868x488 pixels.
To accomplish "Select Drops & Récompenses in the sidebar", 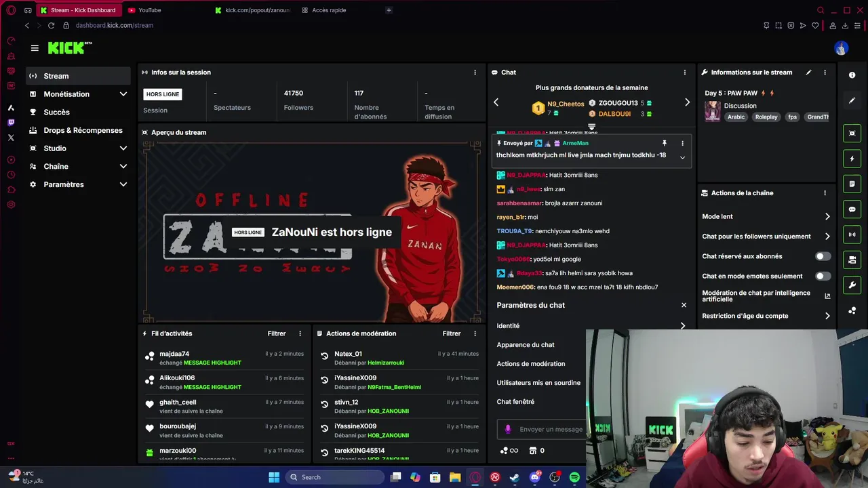I will [x=78, y=130].
